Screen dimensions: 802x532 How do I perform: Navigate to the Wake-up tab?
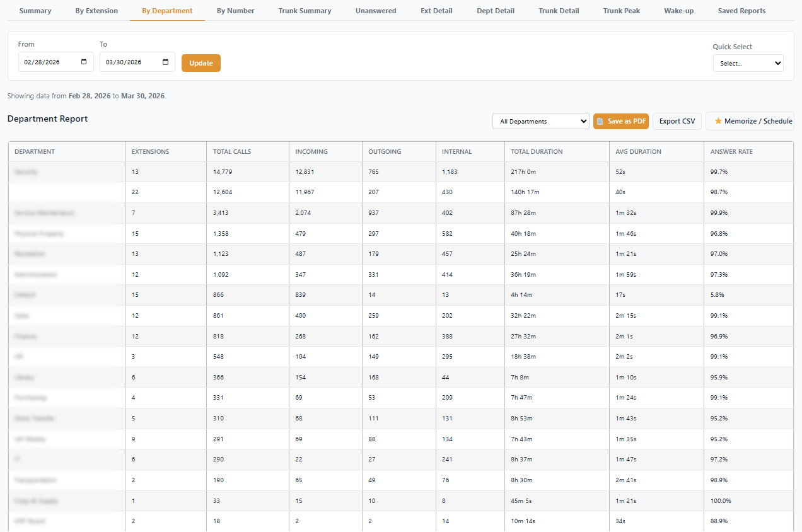(678, 11)
